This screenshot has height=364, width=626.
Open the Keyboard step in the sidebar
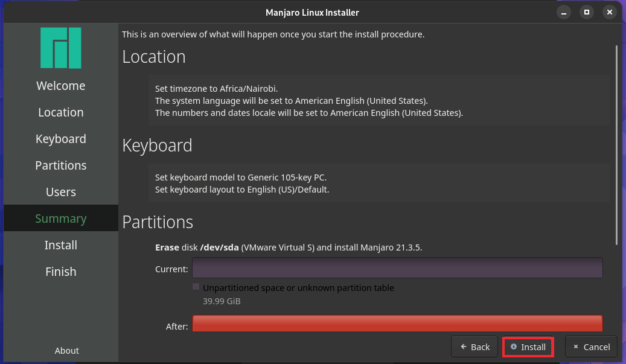(x=60, y=139)
